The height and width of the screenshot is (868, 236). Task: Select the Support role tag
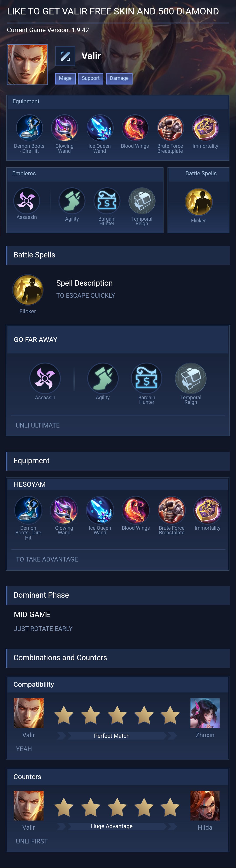click(x=91, y=79)
